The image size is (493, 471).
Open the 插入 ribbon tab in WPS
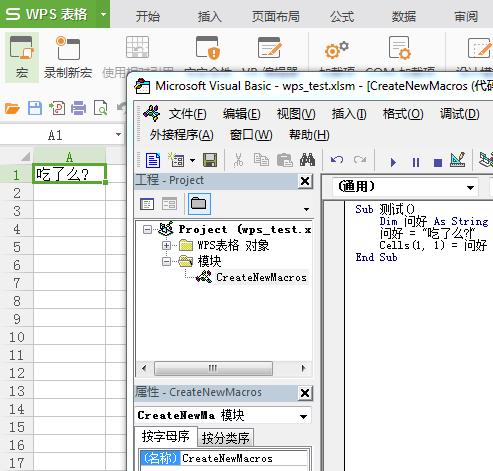210,16
